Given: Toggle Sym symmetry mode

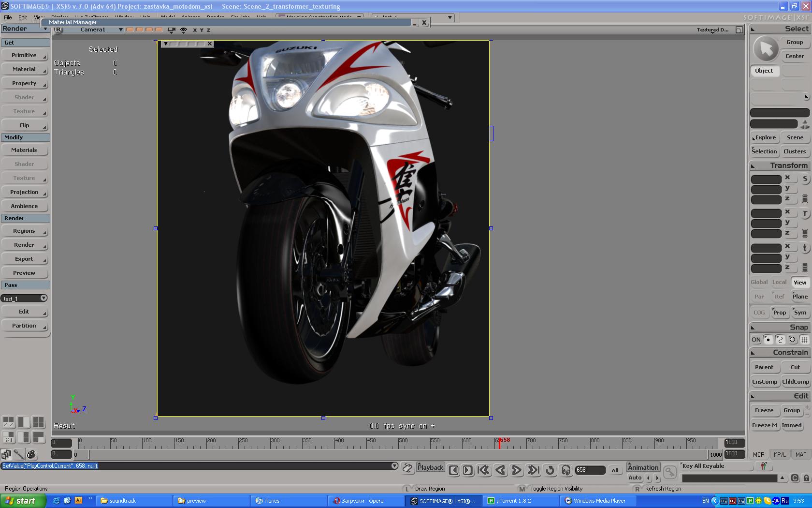Looking at the screenshot, I should (x=800, y=313).
